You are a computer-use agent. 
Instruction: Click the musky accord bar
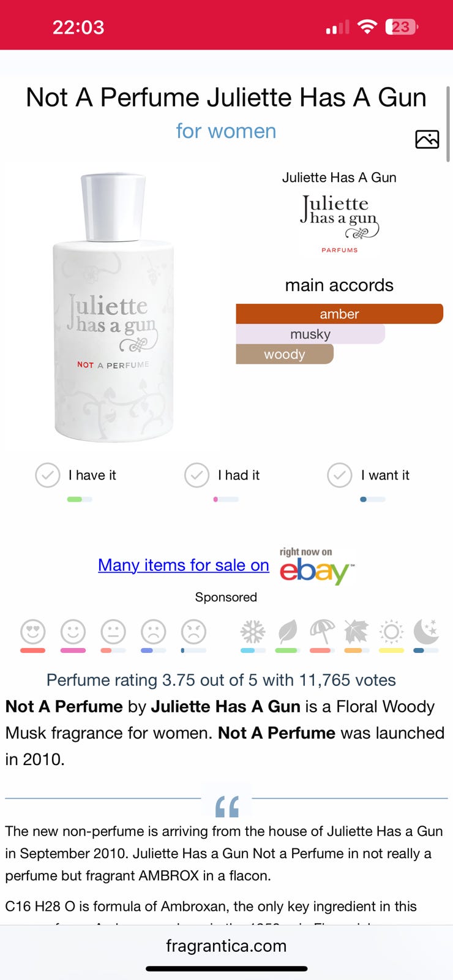click(310, 334)
